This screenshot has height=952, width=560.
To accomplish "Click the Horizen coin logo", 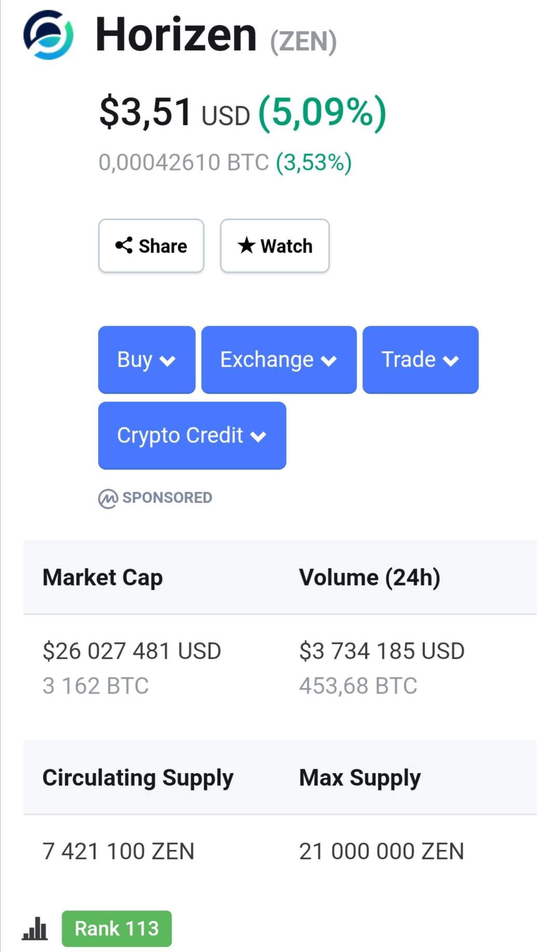I will click(x=48, y=35).
